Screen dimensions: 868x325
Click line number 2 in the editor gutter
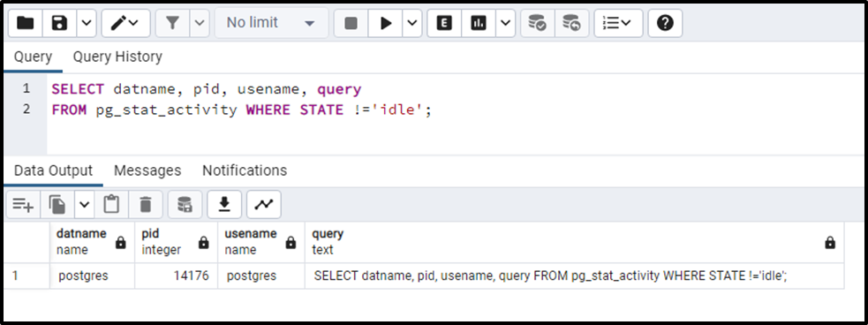(26, 110)
